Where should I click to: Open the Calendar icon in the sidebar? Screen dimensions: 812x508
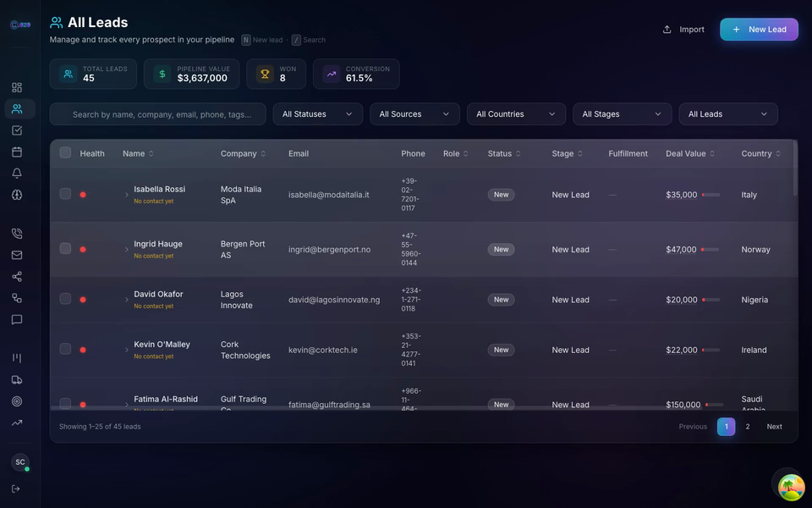(17, 152)
